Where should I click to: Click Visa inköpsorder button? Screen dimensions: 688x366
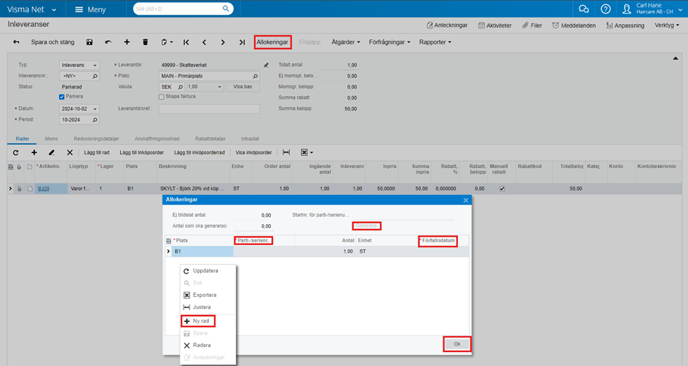pyautogui.click(x=254, y=153)
